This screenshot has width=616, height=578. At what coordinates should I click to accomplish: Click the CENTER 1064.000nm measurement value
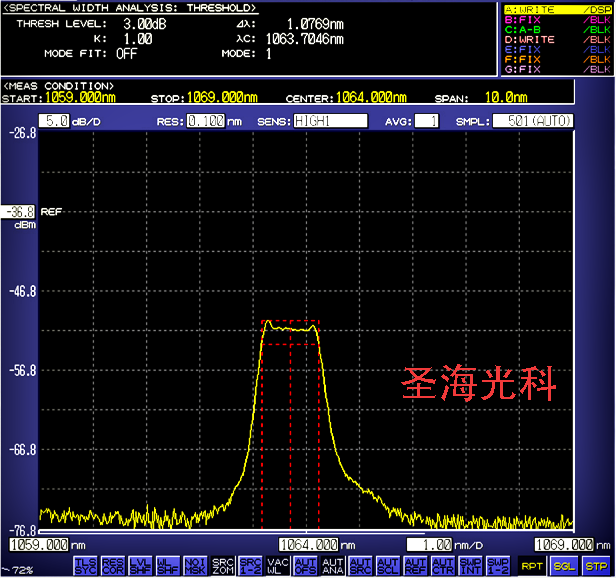pyautogui.click(x=371, y=97)
